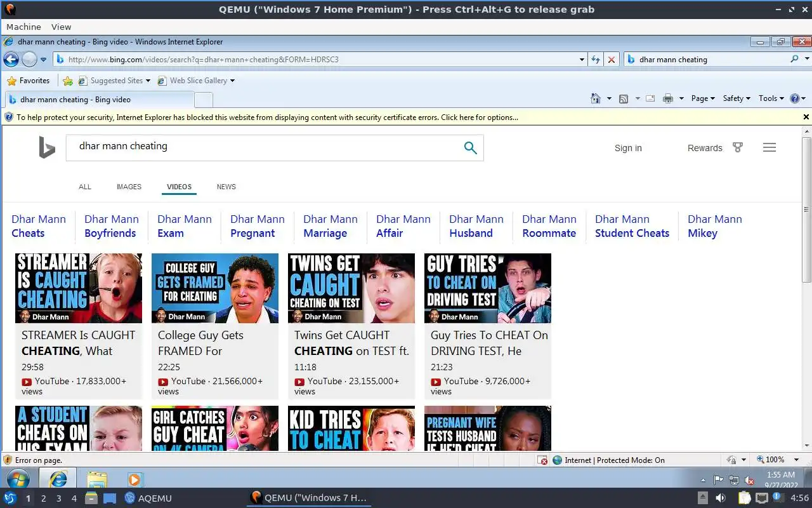Click the host speaker volume icon
This screenshot has height=508, width=812.
(721, 498)
